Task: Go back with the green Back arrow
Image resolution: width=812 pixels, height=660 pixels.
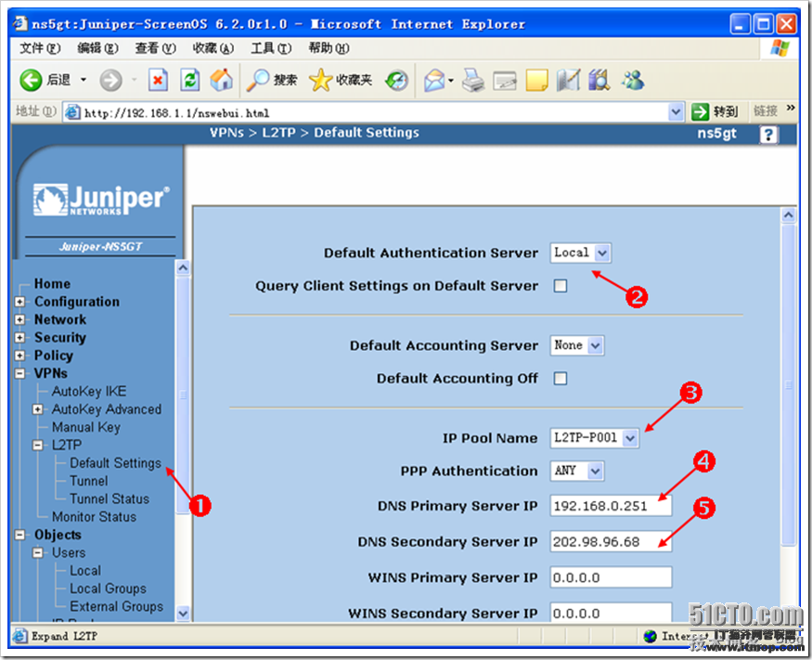Action: click(x=31, y=81)
